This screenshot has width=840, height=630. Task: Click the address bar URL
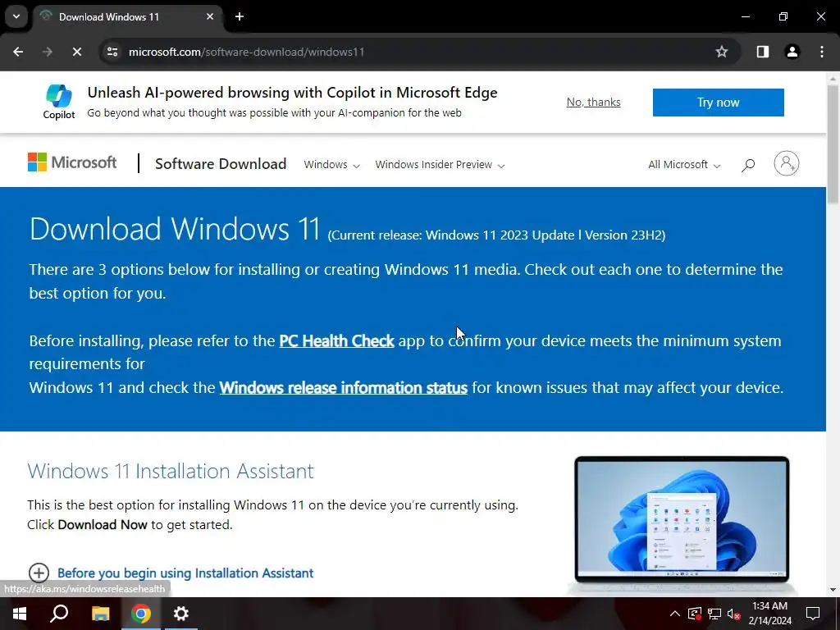[x=246, y=52]
